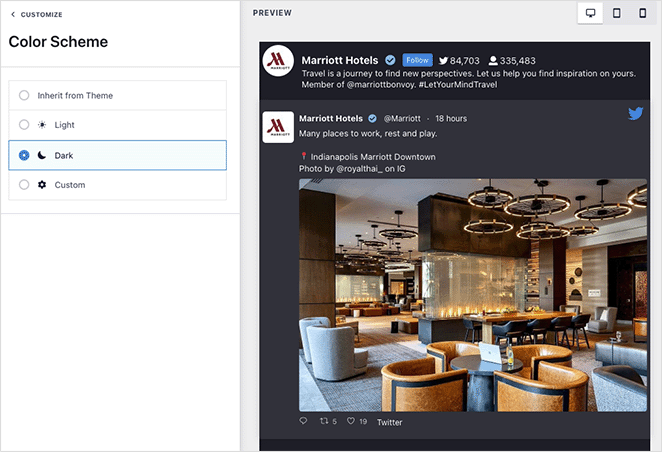Click the 18 hours timestamp
The image size is (662, 452).
pos(451,119)
